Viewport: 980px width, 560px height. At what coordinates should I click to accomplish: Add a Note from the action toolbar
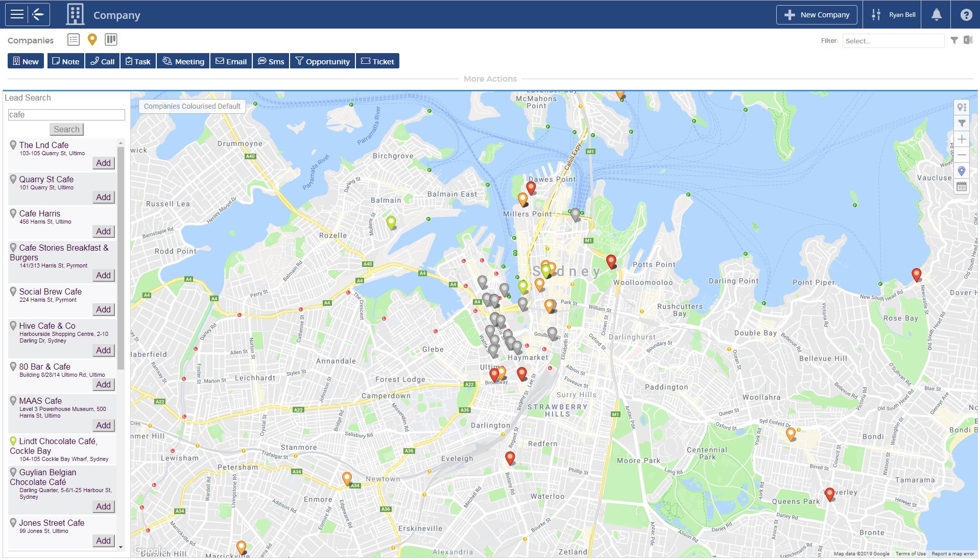(x=66, y=61)
